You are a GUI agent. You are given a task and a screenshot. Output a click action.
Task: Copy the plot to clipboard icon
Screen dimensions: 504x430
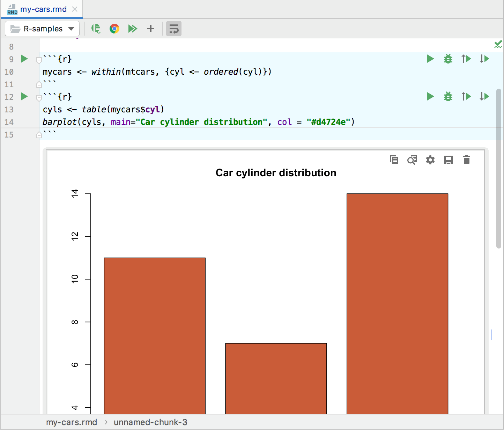(x=394, y=160)
